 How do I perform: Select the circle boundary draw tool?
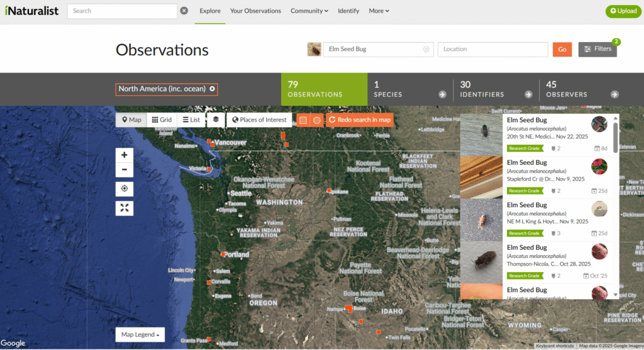tap(317, 120)
